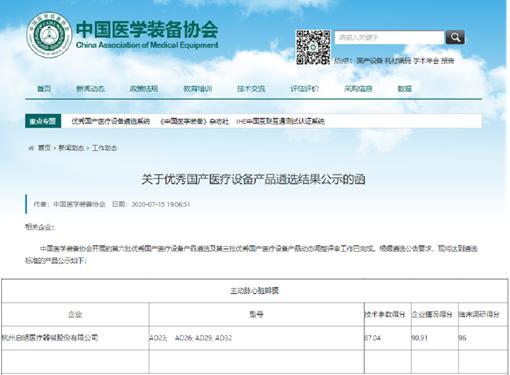510x375 pixels.
Task: Click the 学术年会 hot keyword link
Action: coord(426,61)
